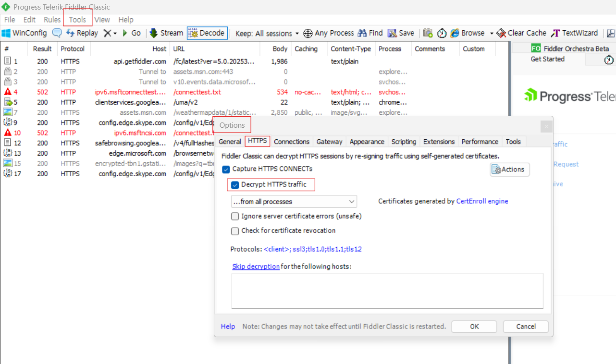Click the Help link in Options dialog
Viewport: 616px width, 364px height.
228,327
